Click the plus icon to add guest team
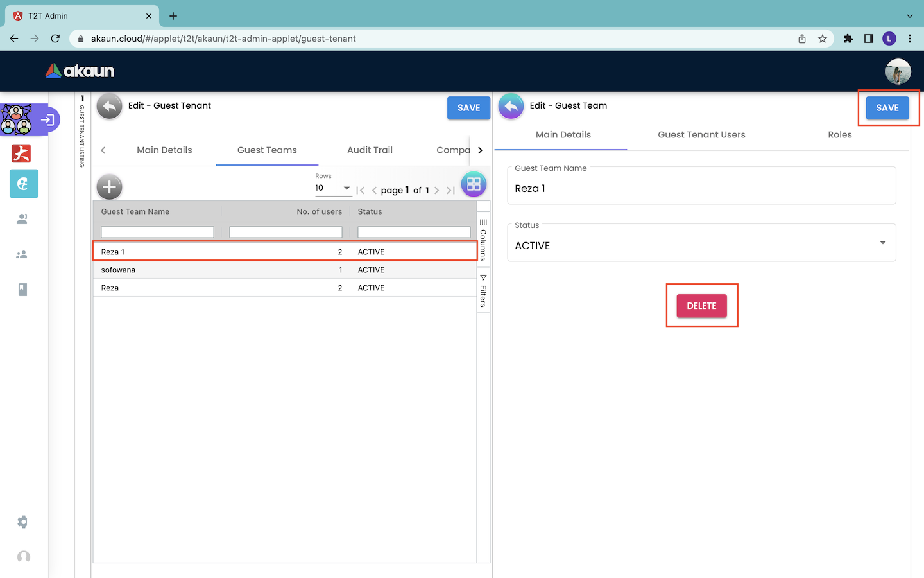Screen dimensions: 924x578 point(109,187)
